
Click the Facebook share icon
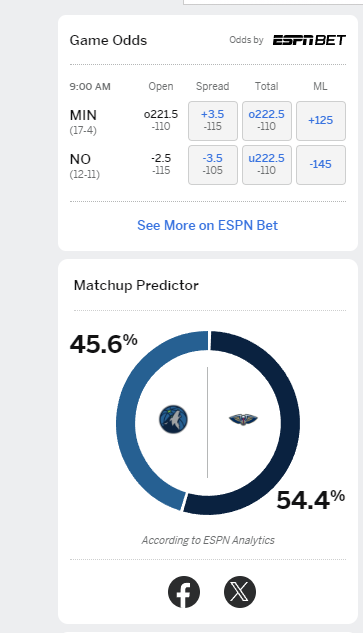184,592
